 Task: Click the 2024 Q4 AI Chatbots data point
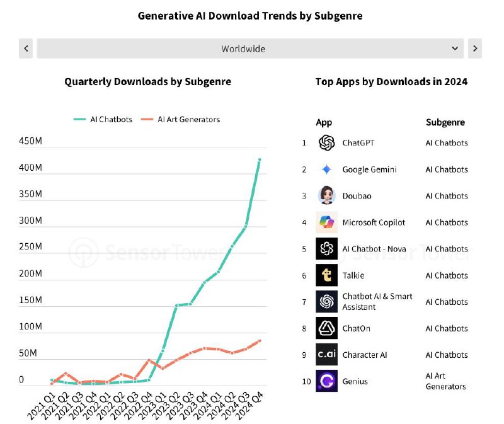pyautogui.click(x=260, y=159)
